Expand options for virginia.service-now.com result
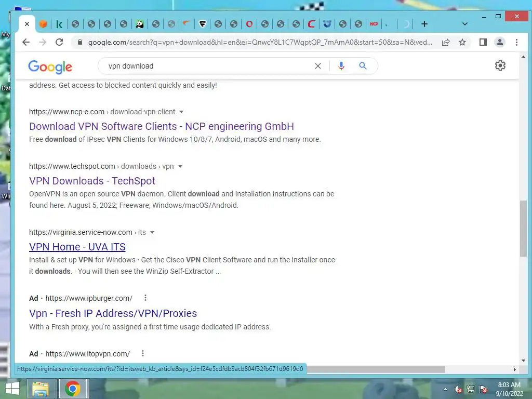532x399 pixels. tap(152, 232)
